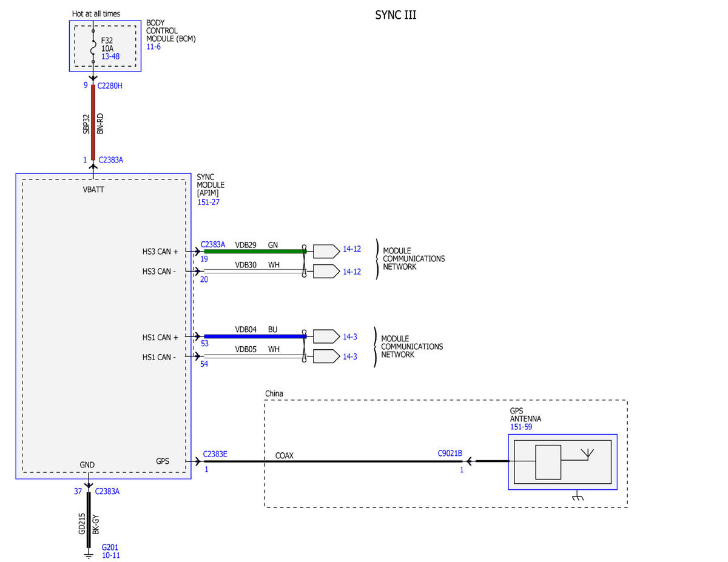The image size is (728, 562).
Task: Open the 151-59 GPS antenna reference
Action: click(x=521, y=427)
